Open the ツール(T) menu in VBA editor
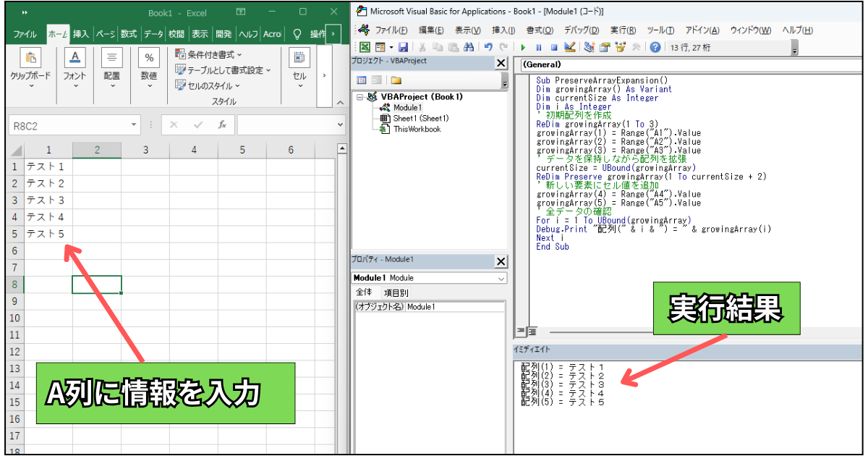This screenshot has height=456, width=868. pyautogui.click(x=660, y=30)
